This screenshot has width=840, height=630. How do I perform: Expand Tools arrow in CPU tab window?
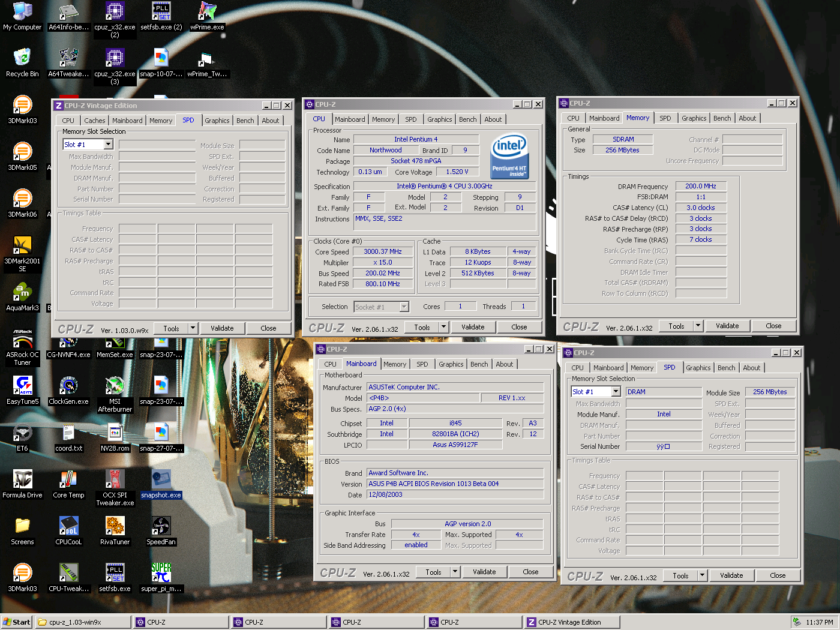coord(443,327)
